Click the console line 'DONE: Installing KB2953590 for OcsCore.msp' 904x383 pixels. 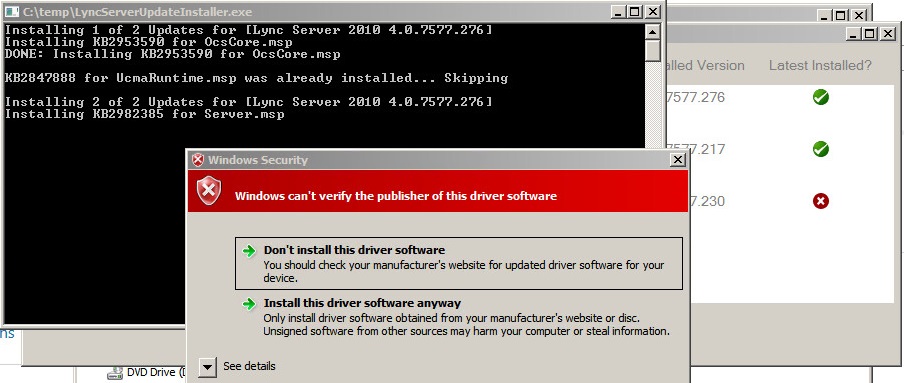(172, 54)
